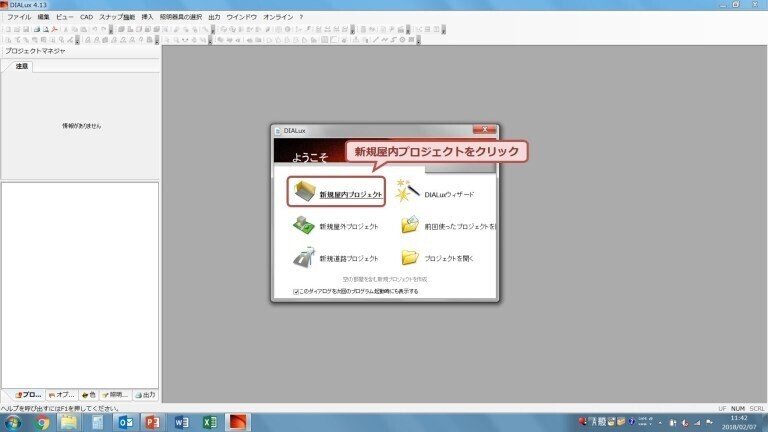
Task: Click the DIALux taskbar button
Action: 238,422
